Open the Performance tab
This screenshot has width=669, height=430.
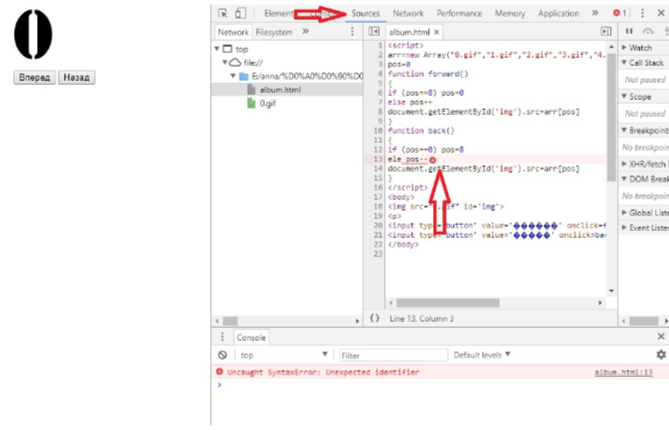tap(459, 14)
